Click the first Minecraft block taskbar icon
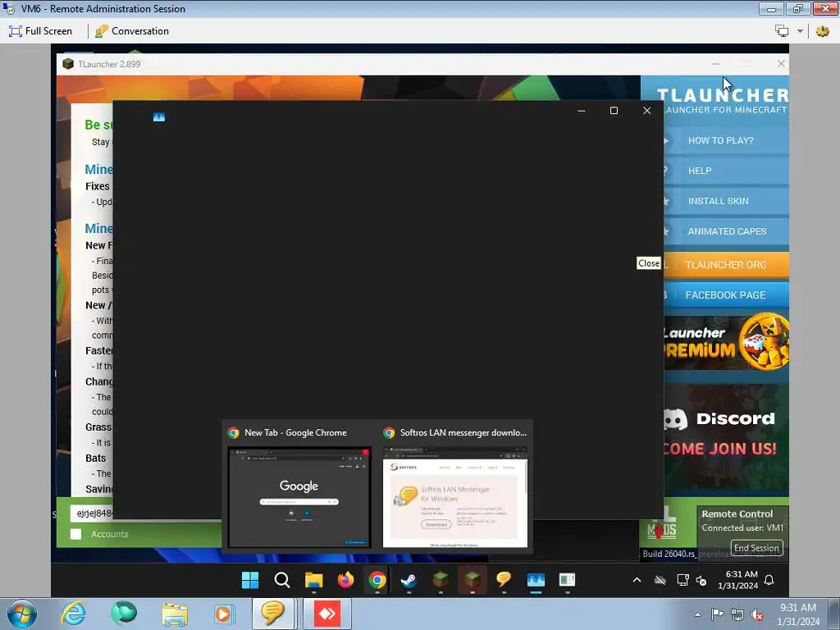This screenshot has height=630, width=840. pos(441,580)
